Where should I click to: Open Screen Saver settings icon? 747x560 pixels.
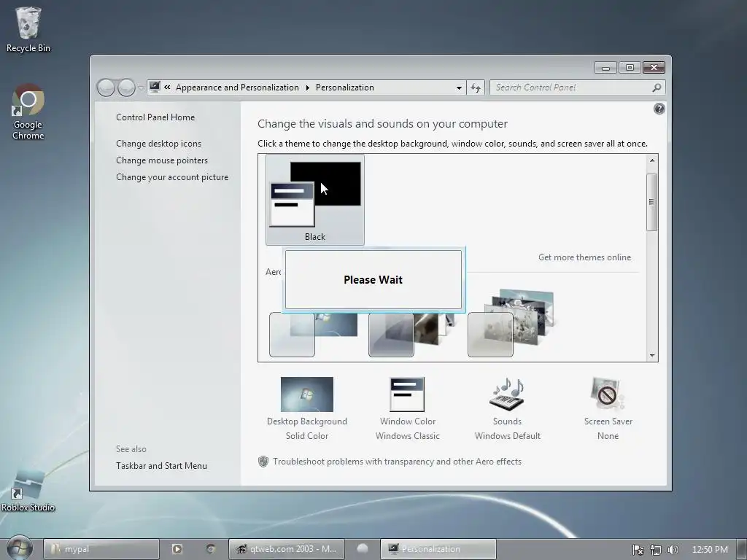point(608,394)
